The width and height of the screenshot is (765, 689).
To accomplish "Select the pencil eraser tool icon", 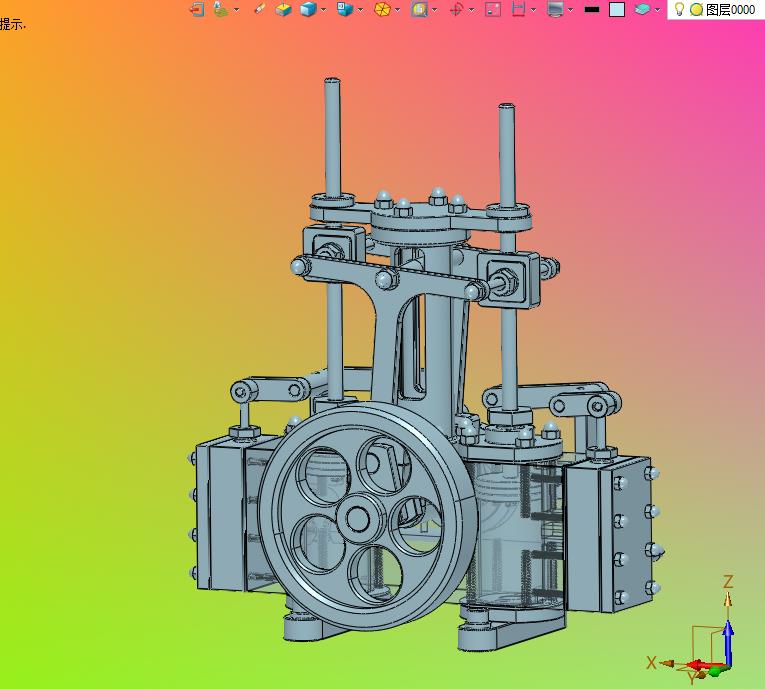I will (260, 9).
